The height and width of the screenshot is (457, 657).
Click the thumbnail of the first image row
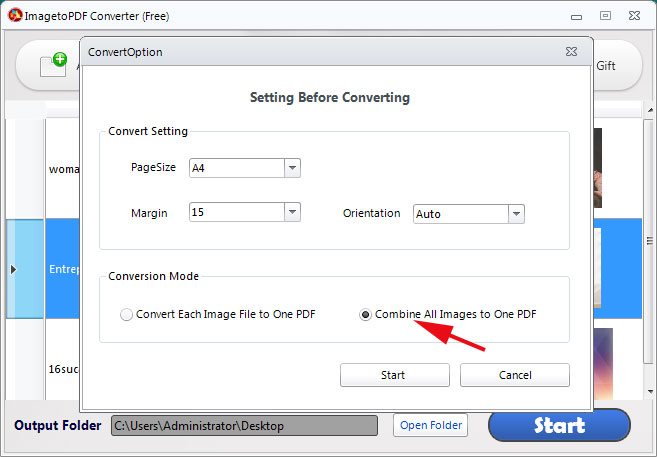tap(598, 168)
